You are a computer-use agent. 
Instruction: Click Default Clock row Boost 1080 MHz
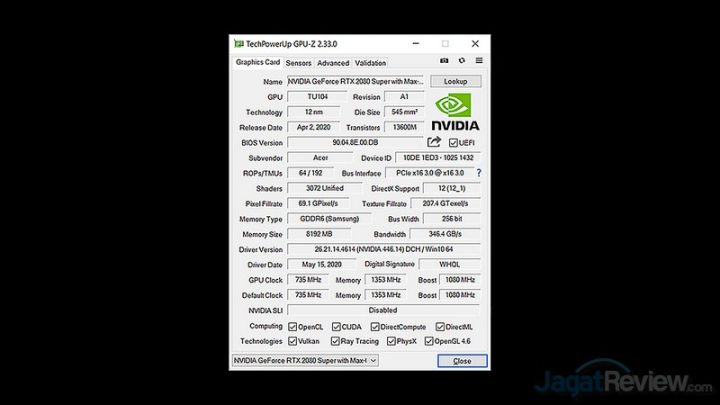coord(460,295)
